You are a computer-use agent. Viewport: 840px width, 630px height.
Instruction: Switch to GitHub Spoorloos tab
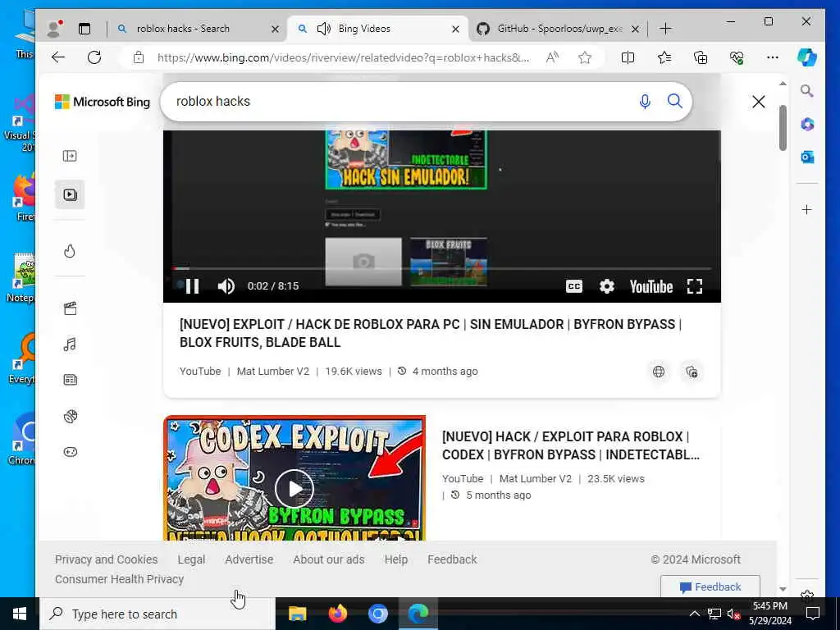coord(559,29)
